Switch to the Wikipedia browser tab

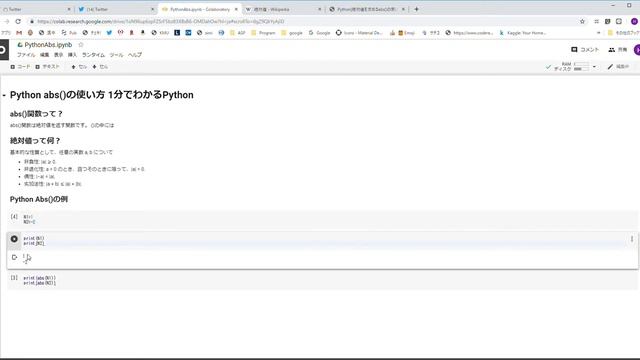[x=282, y=9]
